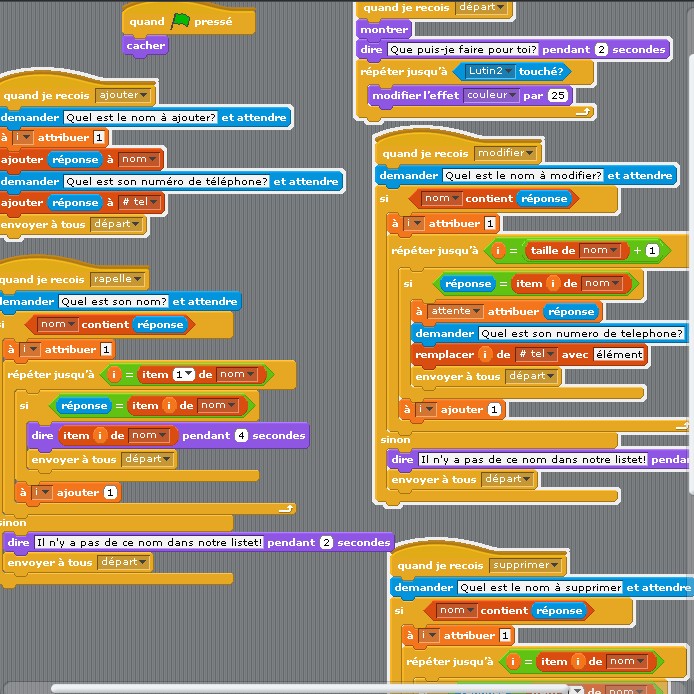Click the purple 'montrer' block
This screenshot has height=694, width=694.
(x=384, y=30)
